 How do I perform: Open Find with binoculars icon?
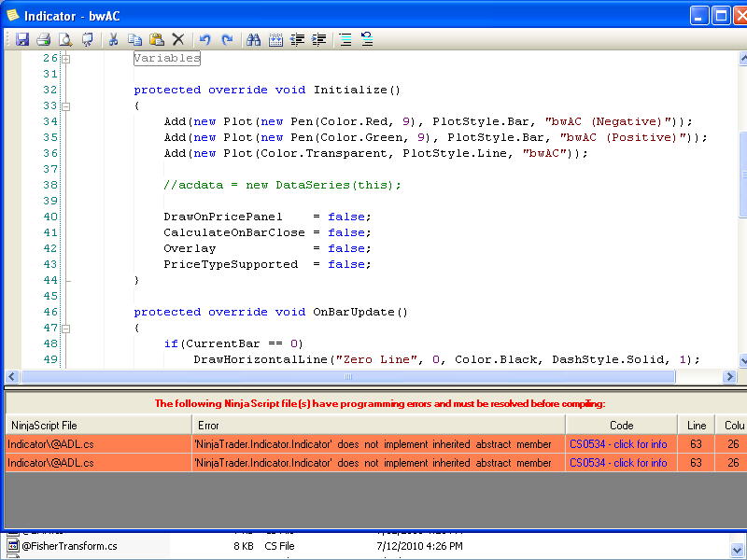click(253, 39)
